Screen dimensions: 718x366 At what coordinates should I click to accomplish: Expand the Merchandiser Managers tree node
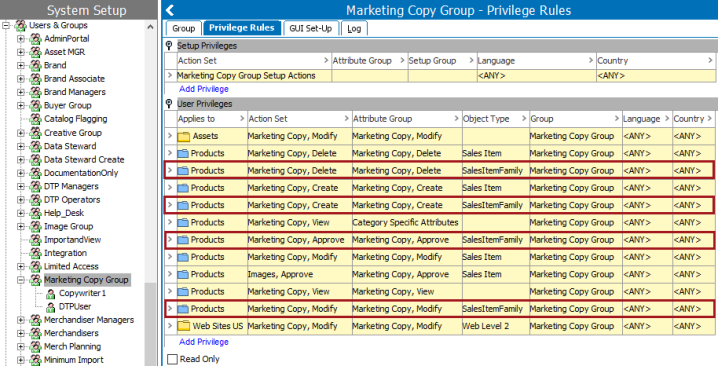21,320
